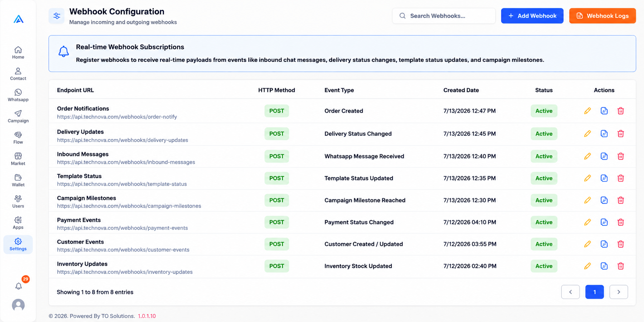The width and height of the screenshot is (644, 322).
Task: Delete the Order Notifications webhook
Action: [621, 111]
